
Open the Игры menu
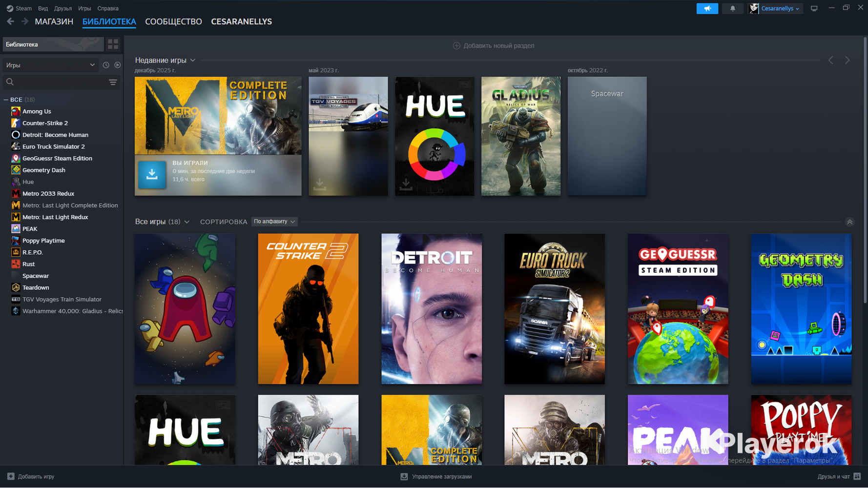point(84,8)
